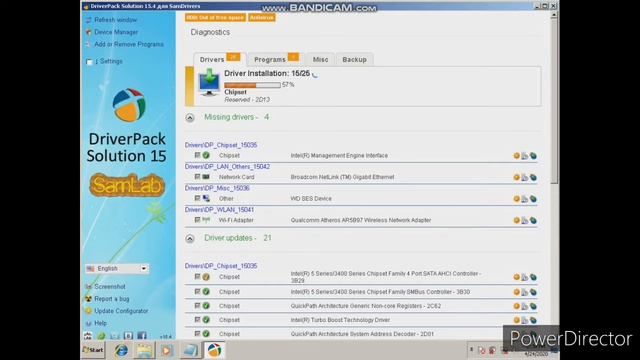Click the globe icon in SATA AHCI Controller row

click(x=533, y=278)
